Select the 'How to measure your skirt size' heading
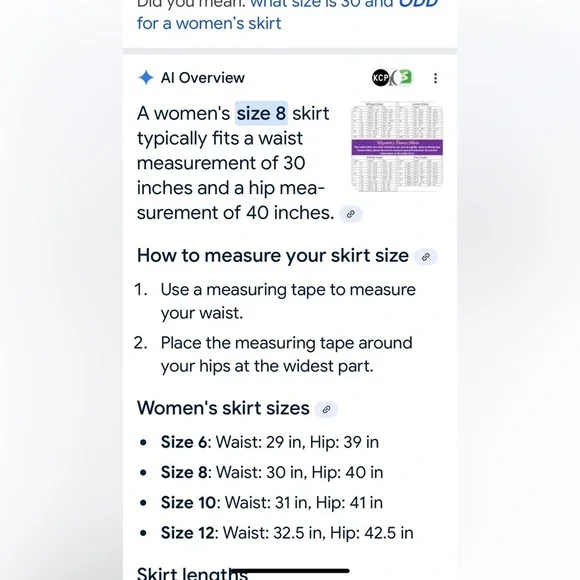Screen dimensions: 580x580 click(x=273, y=256)
